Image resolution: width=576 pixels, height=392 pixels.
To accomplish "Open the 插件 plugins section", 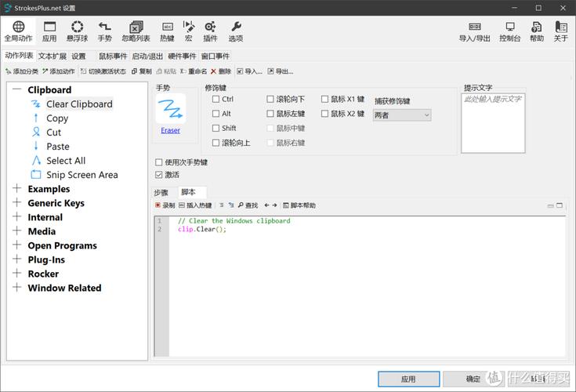I will (210, 31).
